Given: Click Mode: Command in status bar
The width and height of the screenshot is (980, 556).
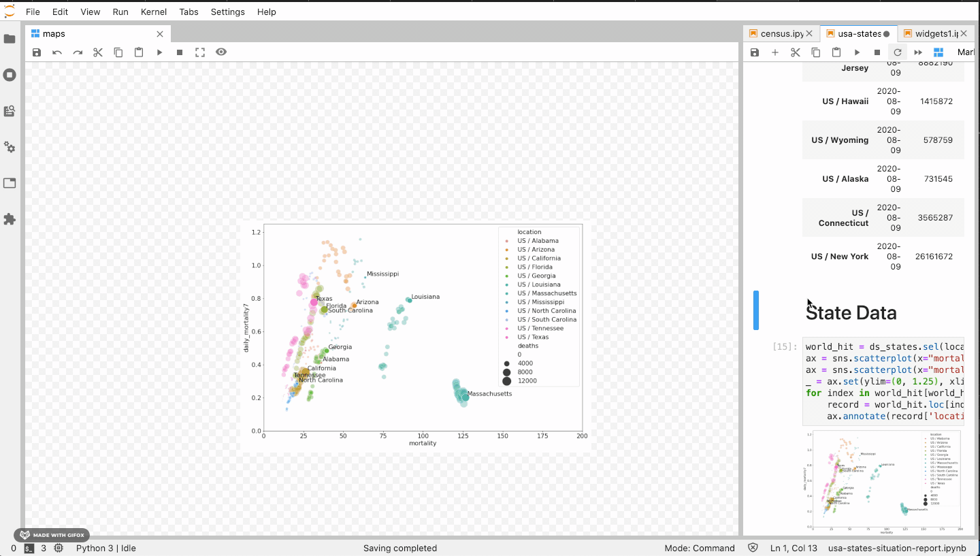Looking at the screenshot, I should [x=700, y=548].
